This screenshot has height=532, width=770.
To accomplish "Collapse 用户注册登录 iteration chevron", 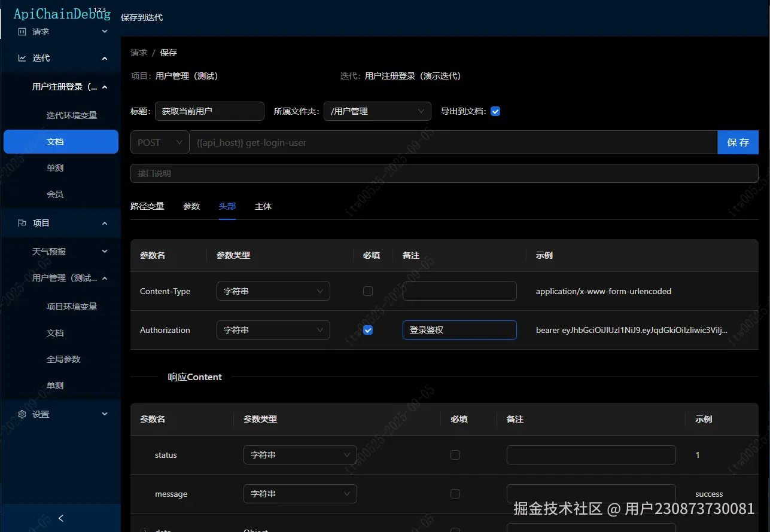I will click(105, 87).
